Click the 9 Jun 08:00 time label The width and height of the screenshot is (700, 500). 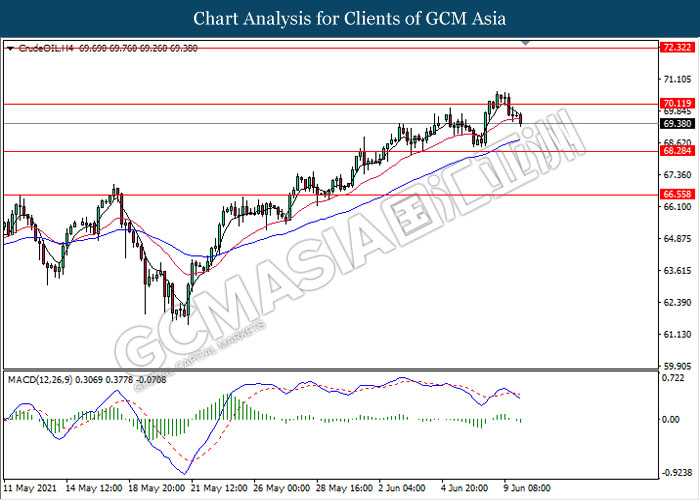[x=527, y=488]
